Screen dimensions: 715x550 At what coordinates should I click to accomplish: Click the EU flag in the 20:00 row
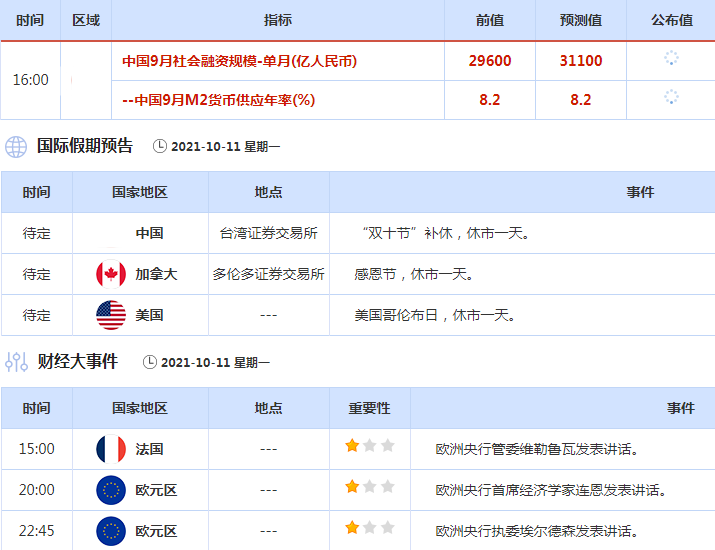110,490
